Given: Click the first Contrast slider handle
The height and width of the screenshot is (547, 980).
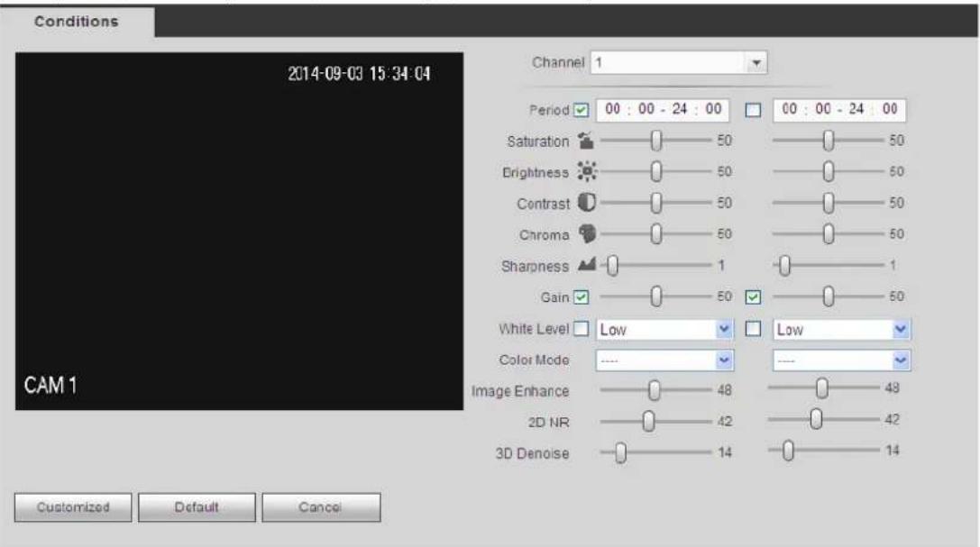Looking at the screenshot, I should pos(655,203).
